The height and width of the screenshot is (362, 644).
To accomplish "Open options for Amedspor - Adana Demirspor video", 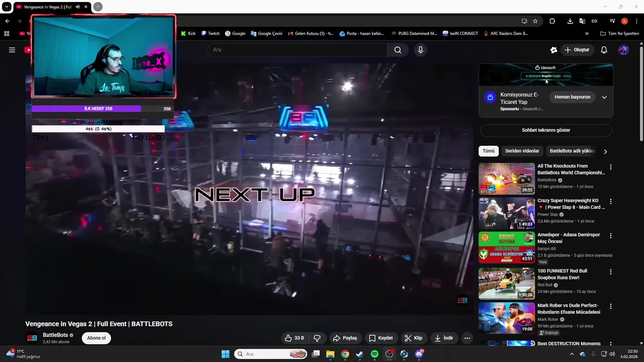I will click(x=611, y=236).
